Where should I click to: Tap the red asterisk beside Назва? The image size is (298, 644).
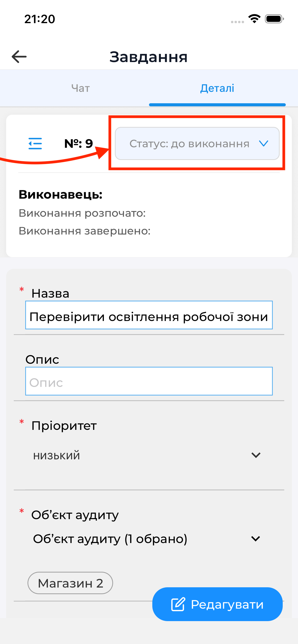(x=22, y=289)
